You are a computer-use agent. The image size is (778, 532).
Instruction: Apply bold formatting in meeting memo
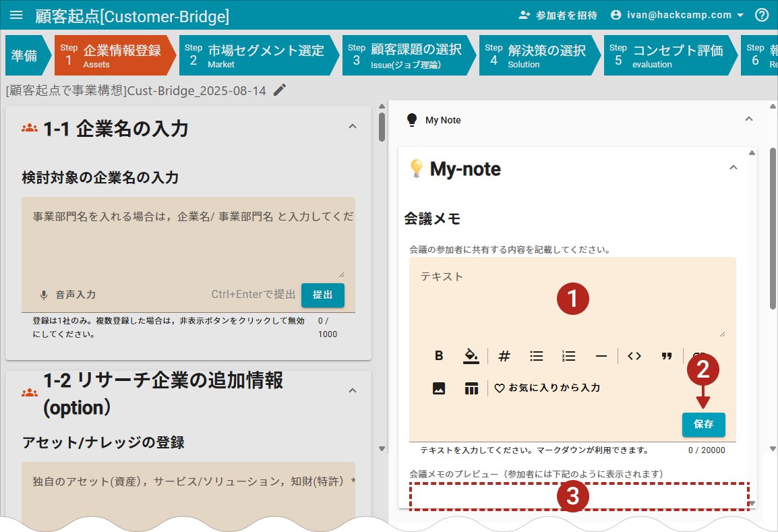(x=439, y=356)
